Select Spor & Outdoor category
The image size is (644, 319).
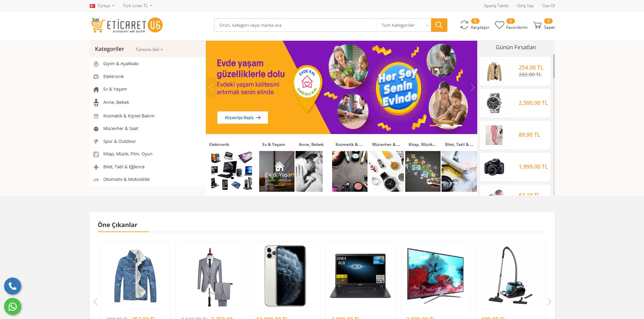pyautogui.click(x=119, y=141)
